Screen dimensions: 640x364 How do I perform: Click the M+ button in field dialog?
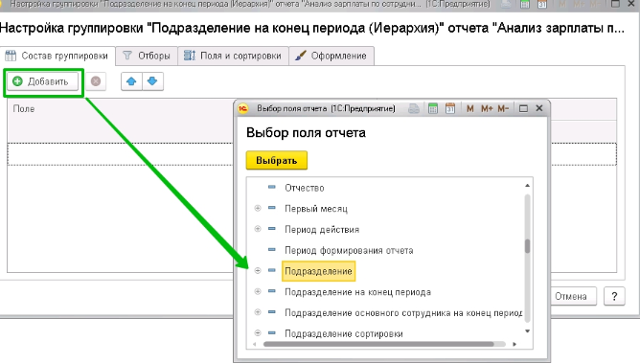click(487, 108)
